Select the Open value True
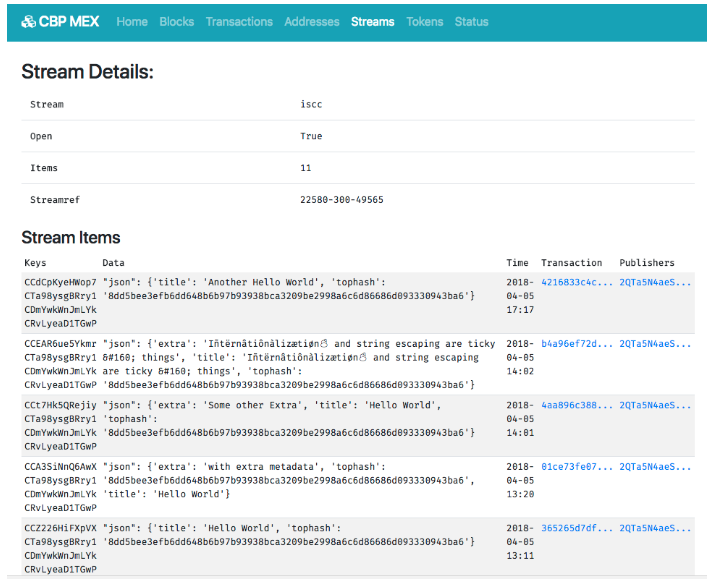713x584 pixels. point(311,136)
